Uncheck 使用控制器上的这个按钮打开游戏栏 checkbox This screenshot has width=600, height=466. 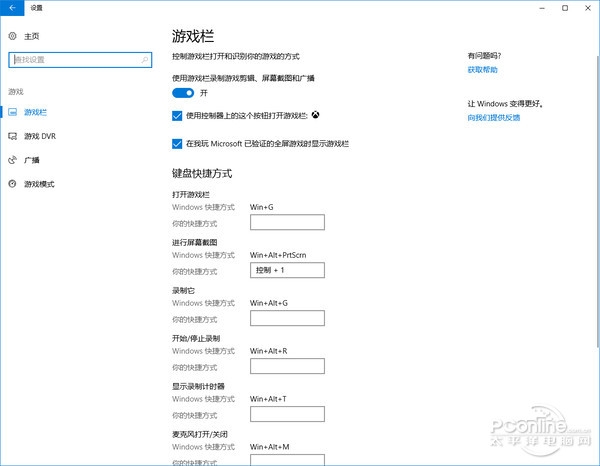[177, 116]
